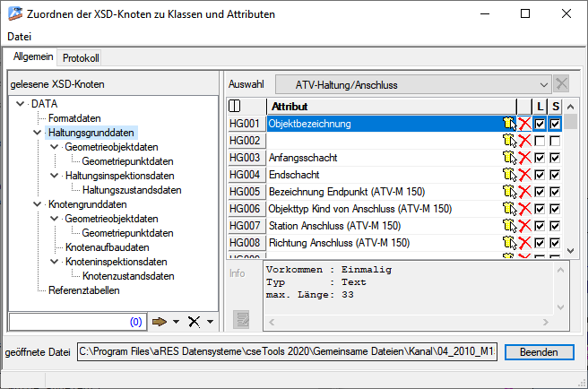Click the red X in the Endschacht row
588x389 pixels.
(524, 175)
